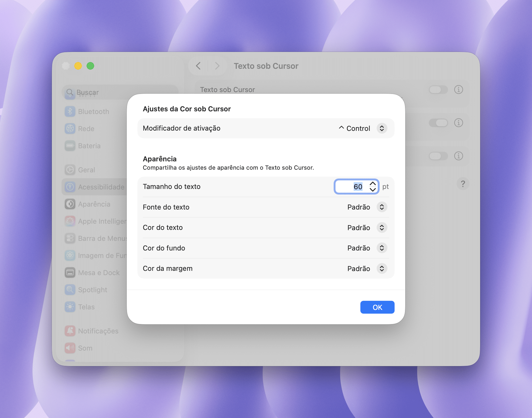The width and height of the screenshot is (532, 418).
Task: Toggle the second switch on right
Action: pos(438,123)
